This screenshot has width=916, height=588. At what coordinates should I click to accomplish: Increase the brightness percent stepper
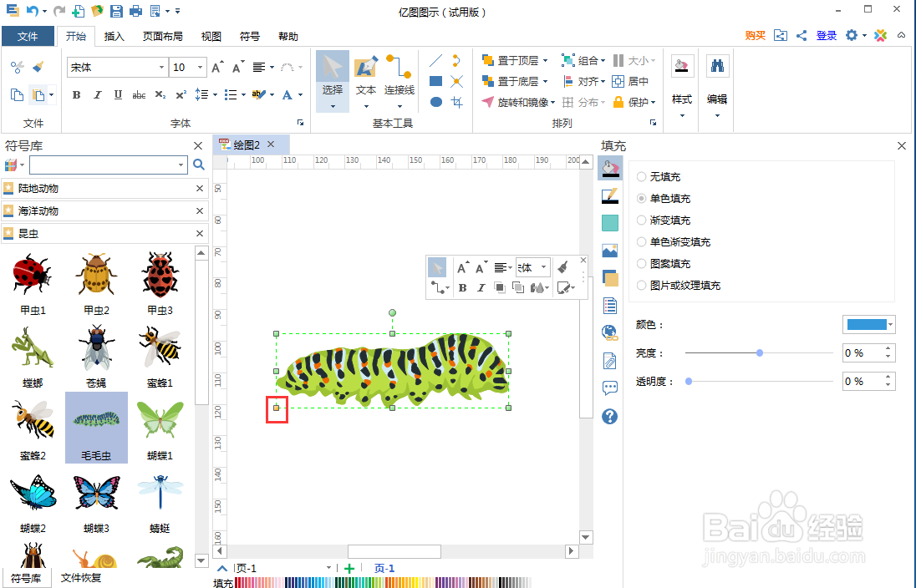(x=888, y=348)
